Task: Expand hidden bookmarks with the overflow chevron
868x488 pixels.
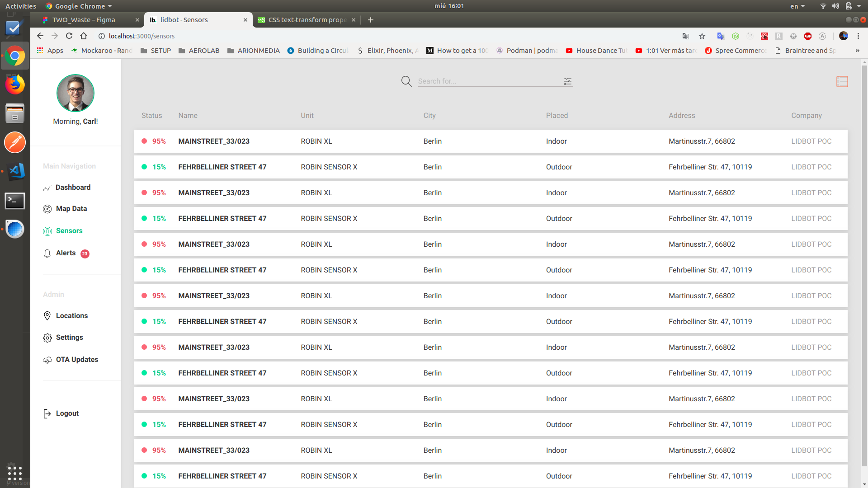Action: pos(857,51)
